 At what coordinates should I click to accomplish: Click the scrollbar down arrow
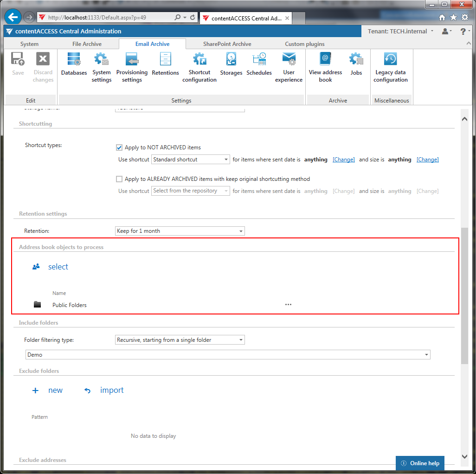tap(464, 456)
